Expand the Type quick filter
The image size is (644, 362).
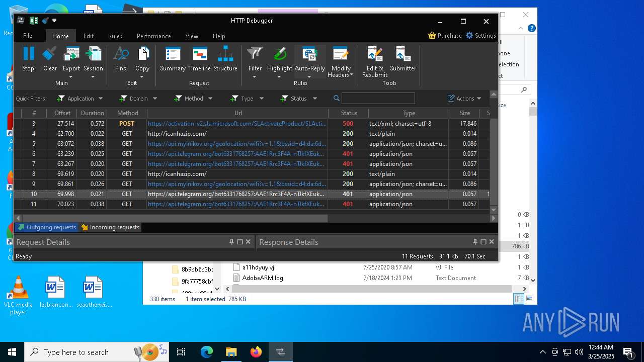tap(262, 99)
